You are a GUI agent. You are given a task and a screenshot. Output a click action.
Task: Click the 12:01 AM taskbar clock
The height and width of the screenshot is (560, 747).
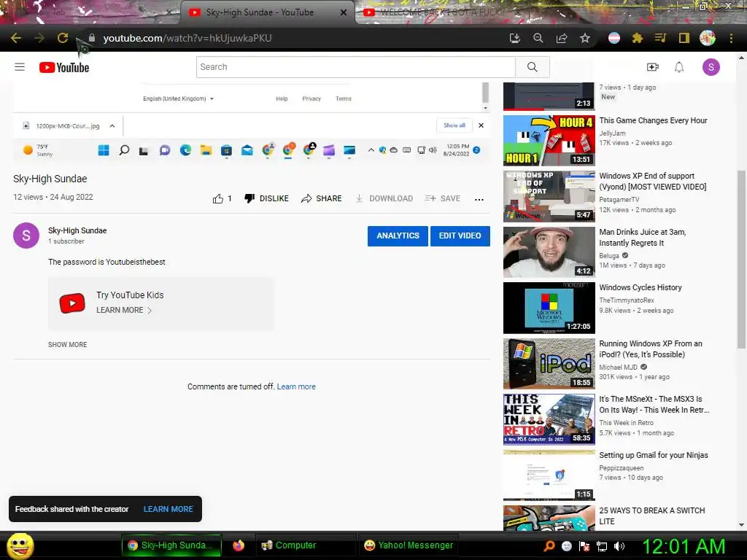pyautogui.click(x=684, y=546)
